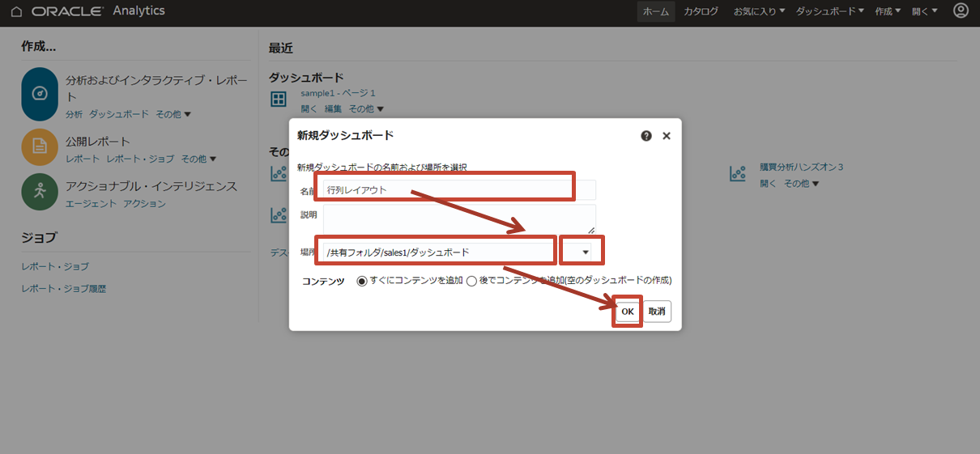Open レポート・ジョブ履歴 link
The width and height of the screenshot is (980, 454).
coord(64,288)
